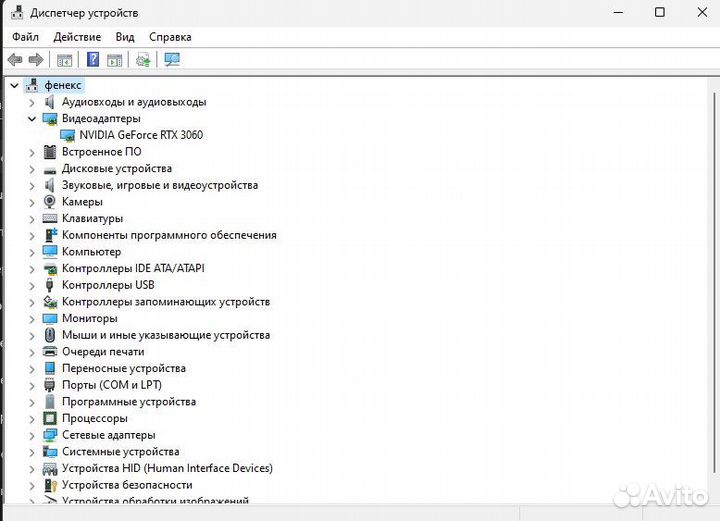This screenshot has height=521, width=720.
Task: Click the action pane toolbar icon
Action: (x=115, y=60)
